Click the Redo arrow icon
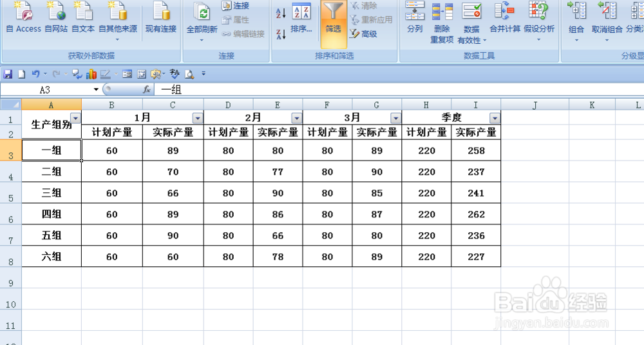 pos(56,74)
